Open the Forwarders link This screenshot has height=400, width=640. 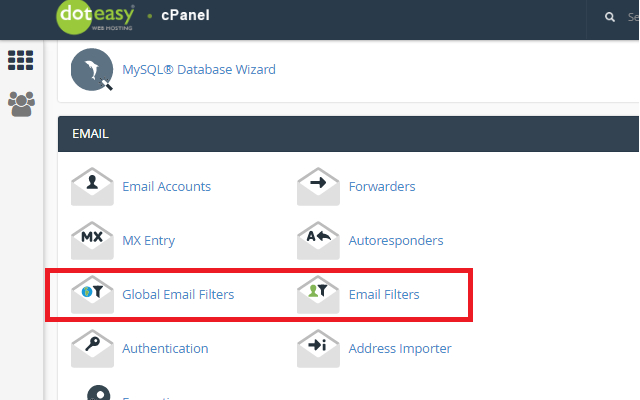point(382,187)
